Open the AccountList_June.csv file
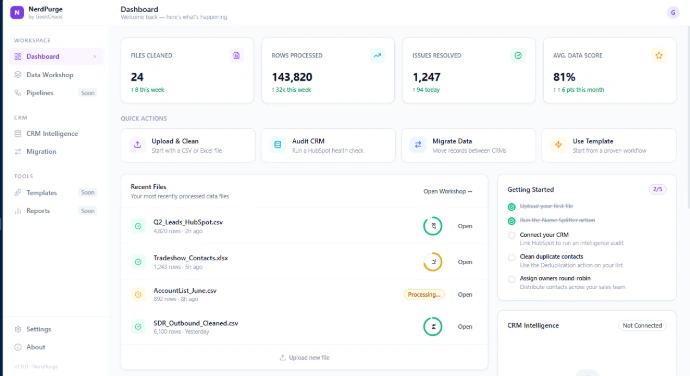 click(465, 295)
